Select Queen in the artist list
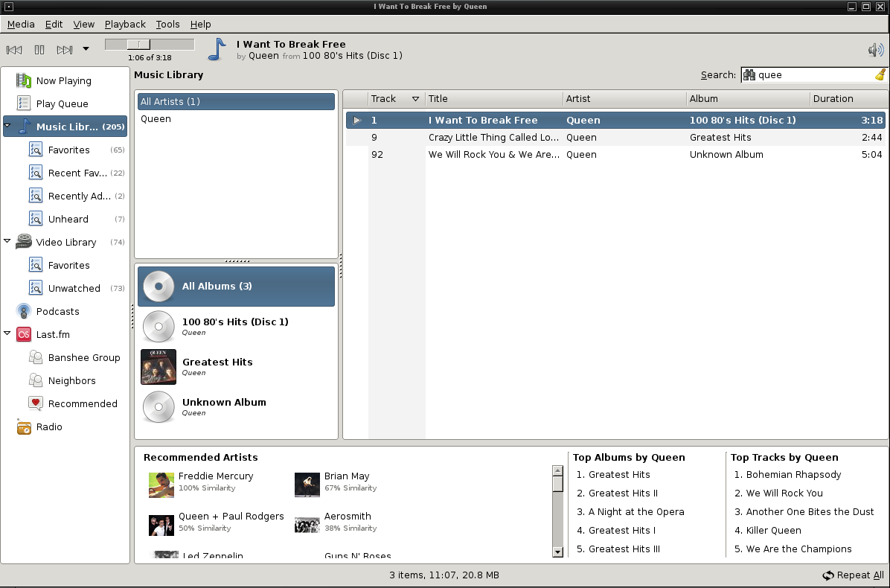 click(x=236, y=118)
